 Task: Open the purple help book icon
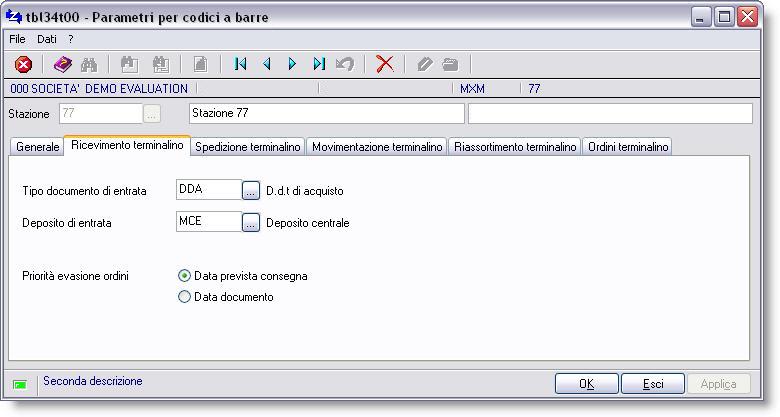click(63, 64)
